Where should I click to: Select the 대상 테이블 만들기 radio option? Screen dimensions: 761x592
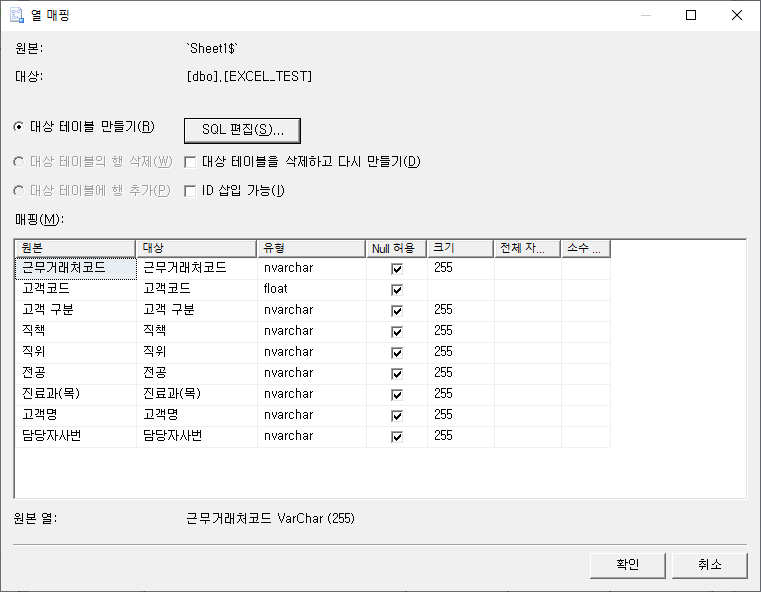[19, 127]
